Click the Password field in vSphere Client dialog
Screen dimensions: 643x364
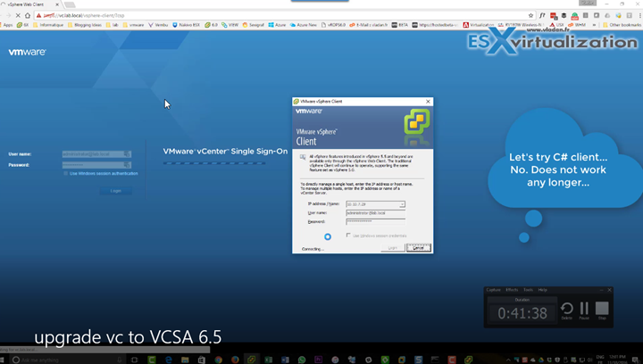[376, 221]
